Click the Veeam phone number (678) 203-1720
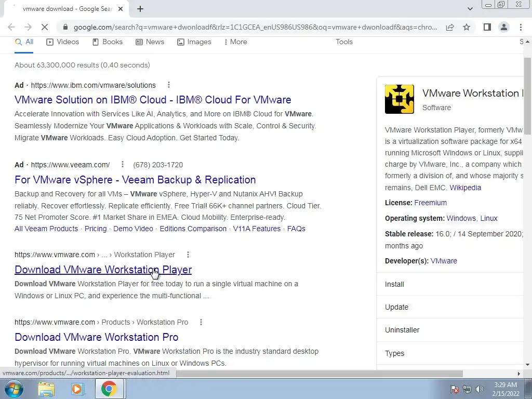 coord(158,165)
